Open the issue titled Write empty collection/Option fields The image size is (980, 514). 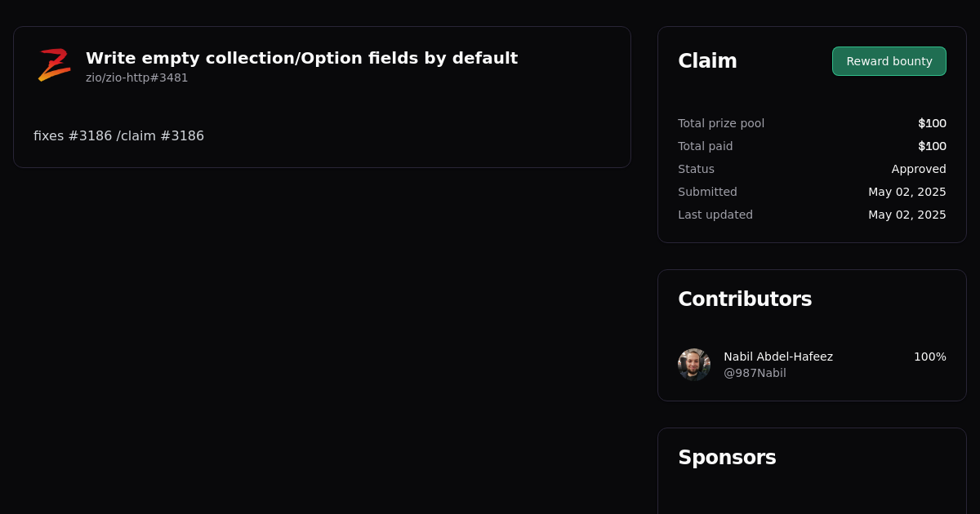tap(301, 58)
